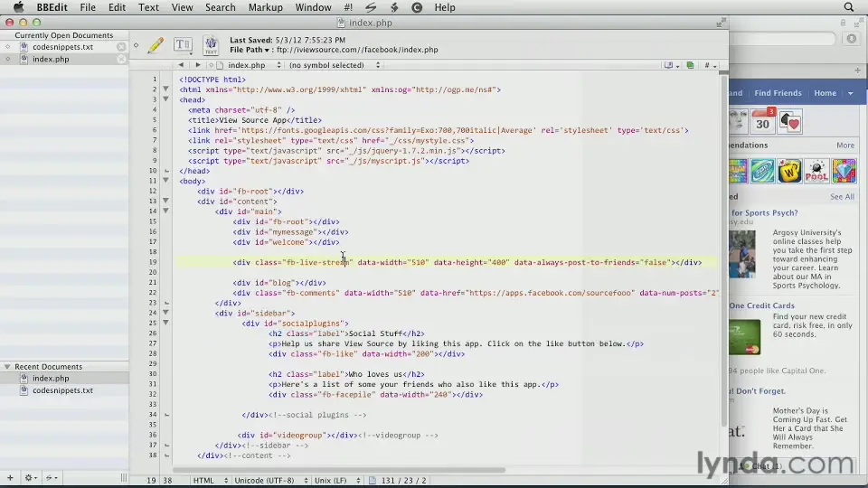Open index.php from Recent Documents
Screen dimensions: 868x488
pos(51,379)
